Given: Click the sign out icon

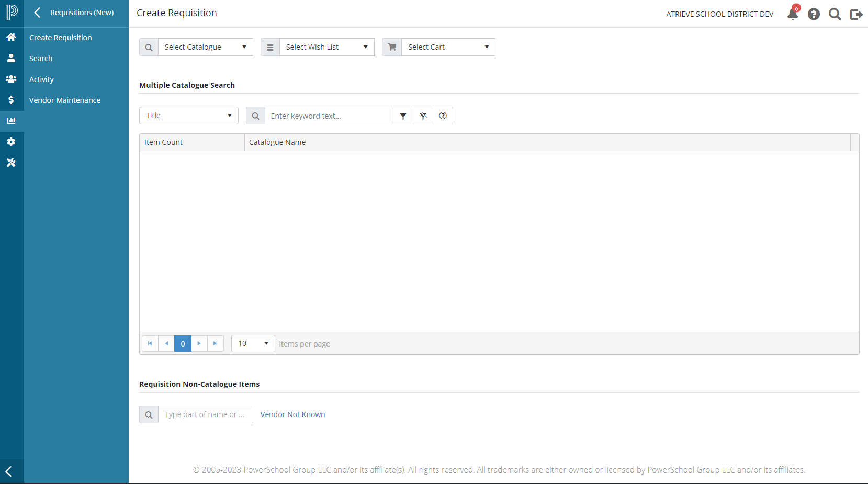Looking at the screenshot, I should (x=856, y=14).
